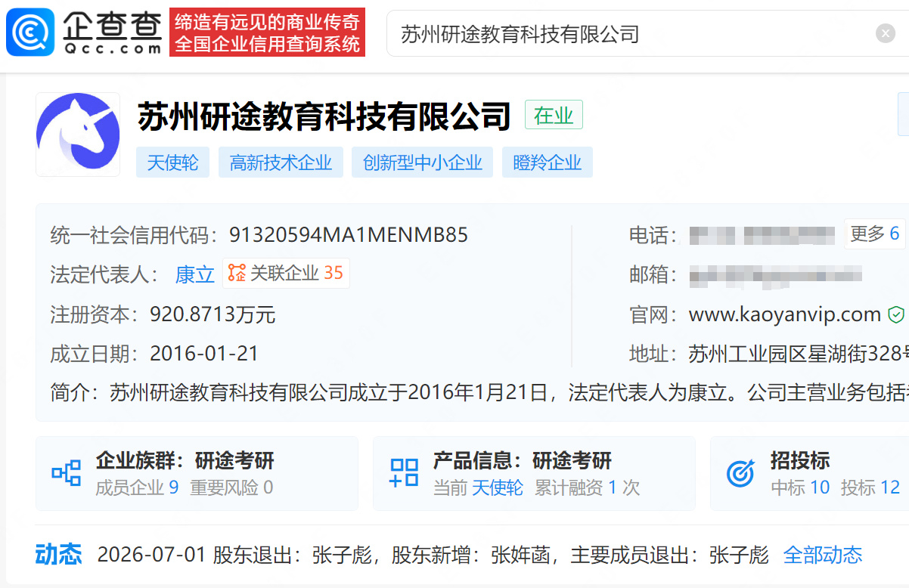Open the 天使轮 tag
The width and height of the screenshot is (909, 588).
[x=172, y=162]
